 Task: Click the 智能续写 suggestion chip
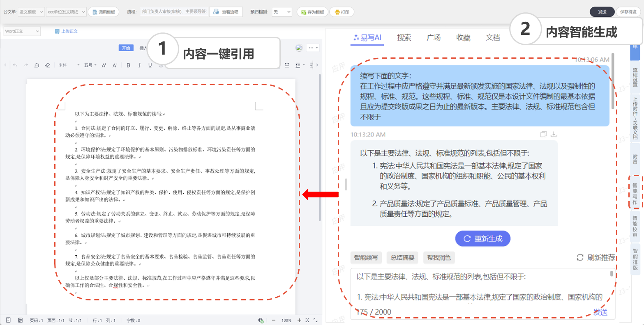pos(366,257)
